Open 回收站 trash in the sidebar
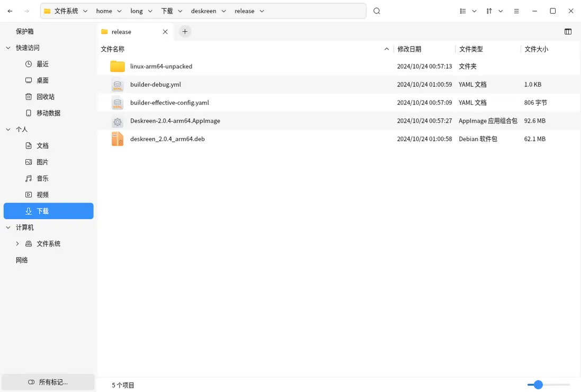The height and width of the screenshot is (392, 581). click(x=49, y=97)
